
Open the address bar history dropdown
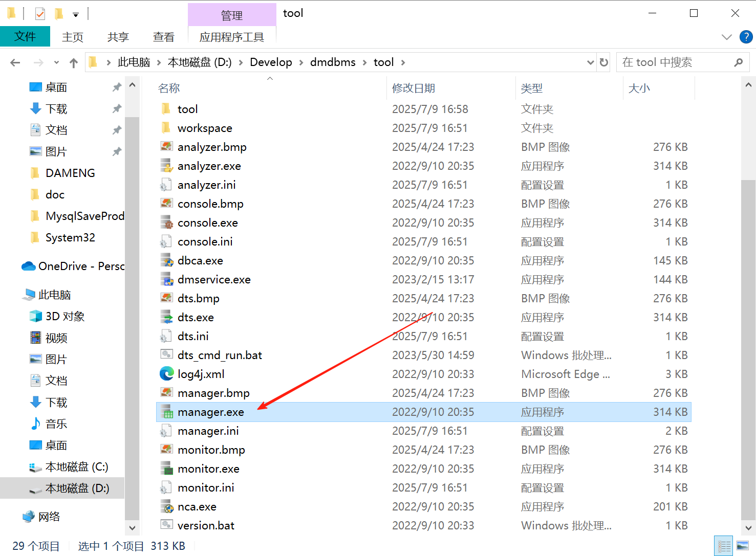click(x=590, y=62)
